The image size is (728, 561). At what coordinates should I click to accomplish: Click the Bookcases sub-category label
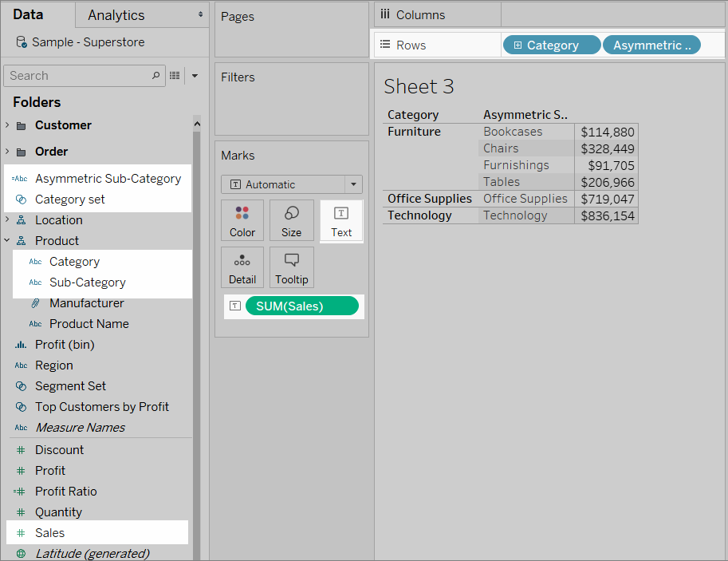click(x=513, y=132)
